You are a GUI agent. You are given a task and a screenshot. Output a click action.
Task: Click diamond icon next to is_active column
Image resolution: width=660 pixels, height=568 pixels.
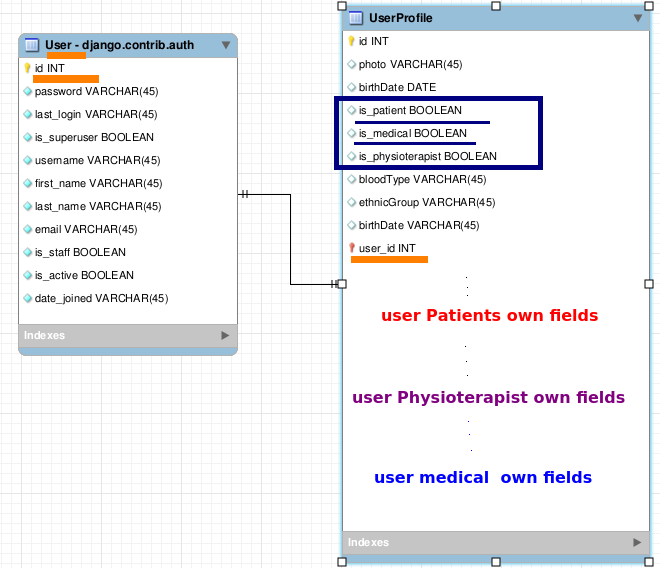pyautogui.click(x=28, y=275)
